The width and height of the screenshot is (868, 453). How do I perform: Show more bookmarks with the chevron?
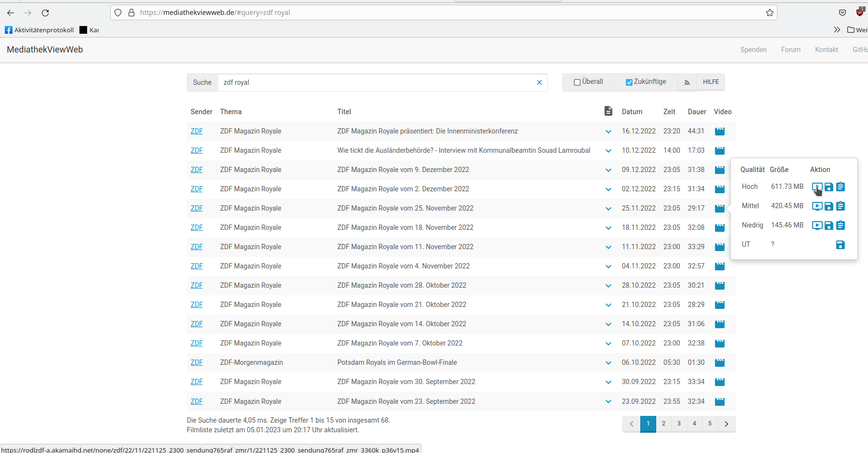click(837, 30)
